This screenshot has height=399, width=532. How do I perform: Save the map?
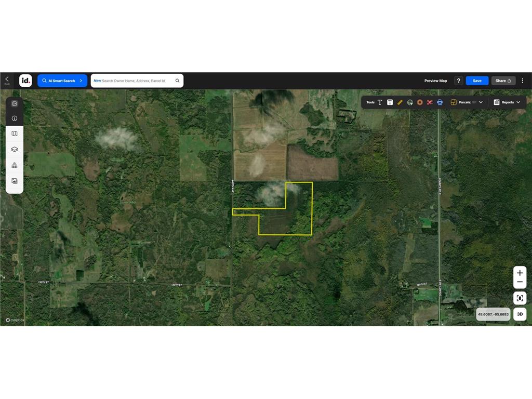(477, 81)
